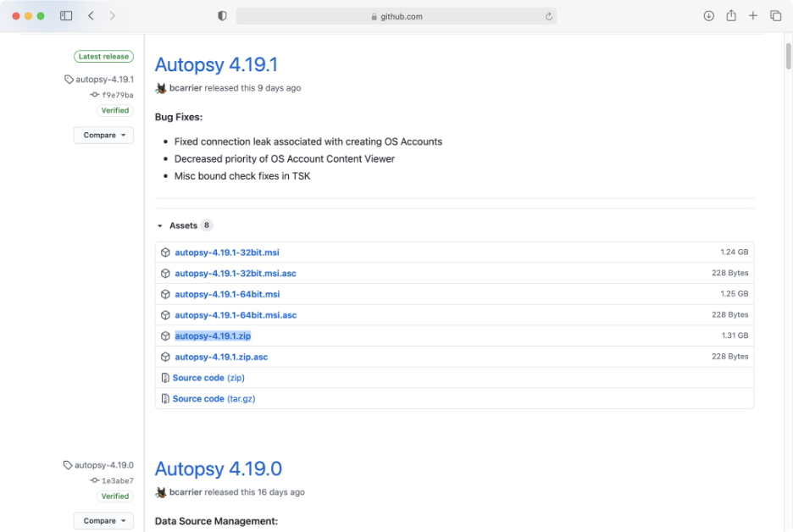Open the Autopsy 4.19.1 release title
This screenshot has width=793, height=532.
point(216,64)
